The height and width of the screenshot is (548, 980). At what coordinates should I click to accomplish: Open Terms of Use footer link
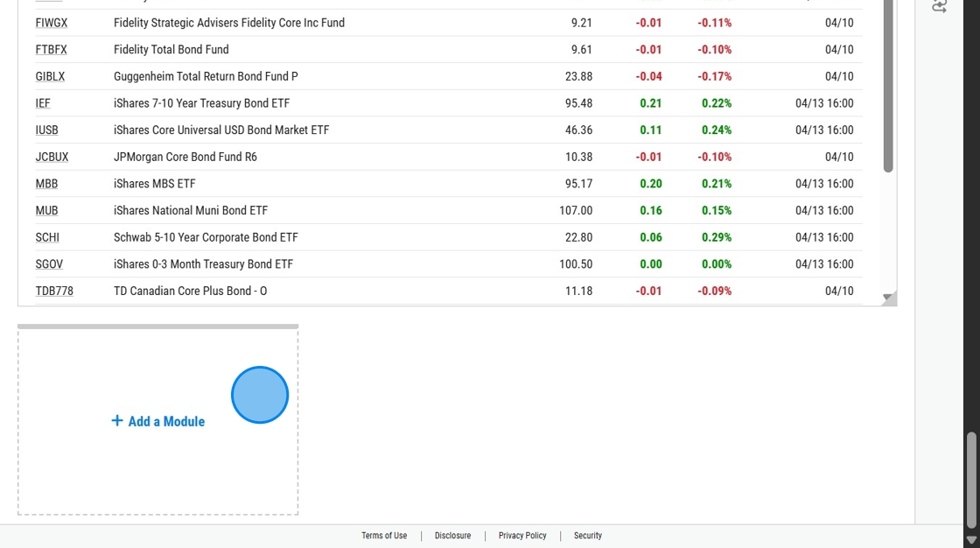click(384, 536)
